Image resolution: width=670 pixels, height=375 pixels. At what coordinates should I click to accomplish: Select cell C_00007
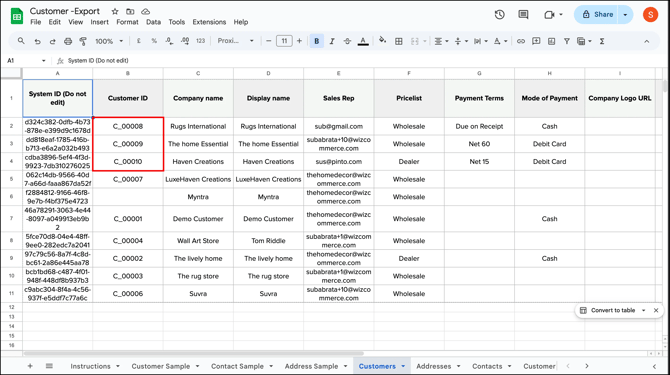click(128, 179)
